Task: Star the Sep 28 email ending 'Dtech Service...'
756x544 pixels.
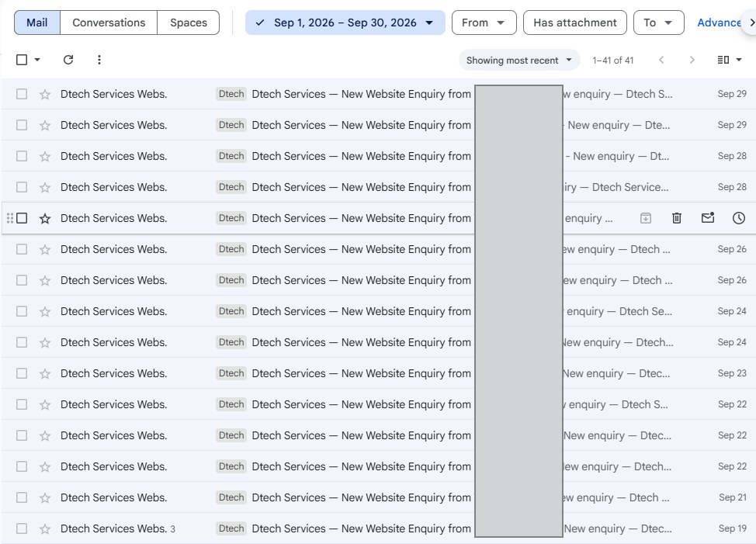Action: coord(45,187)
